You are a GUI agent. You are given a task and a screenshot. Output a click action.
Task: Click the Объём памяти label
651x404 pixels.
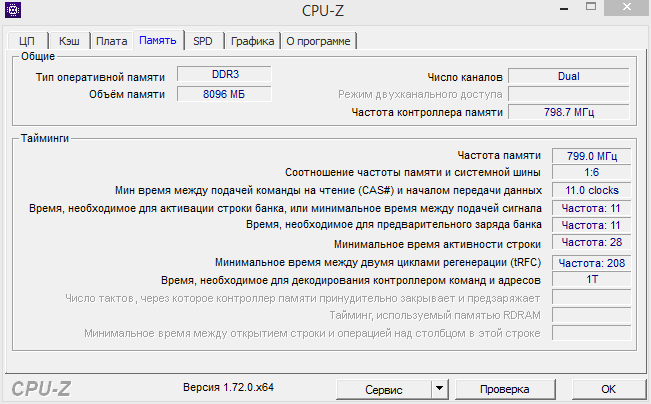click(127, 95)
